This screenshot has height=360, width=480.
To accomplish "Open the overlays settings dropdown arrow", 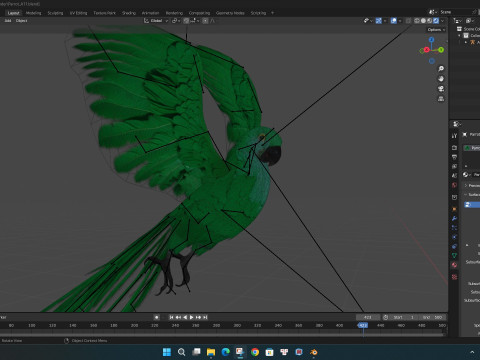I will 400,21.
